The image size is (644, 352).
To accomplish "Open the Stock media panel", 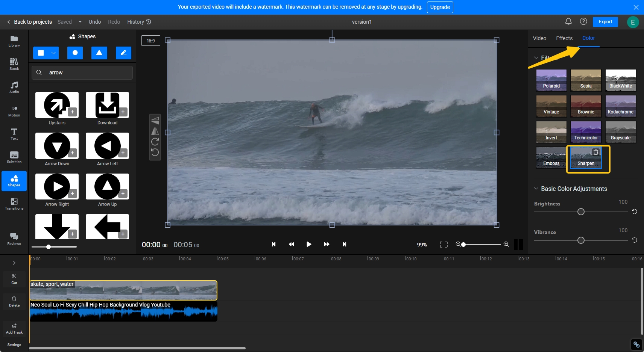I will [14, 64].
